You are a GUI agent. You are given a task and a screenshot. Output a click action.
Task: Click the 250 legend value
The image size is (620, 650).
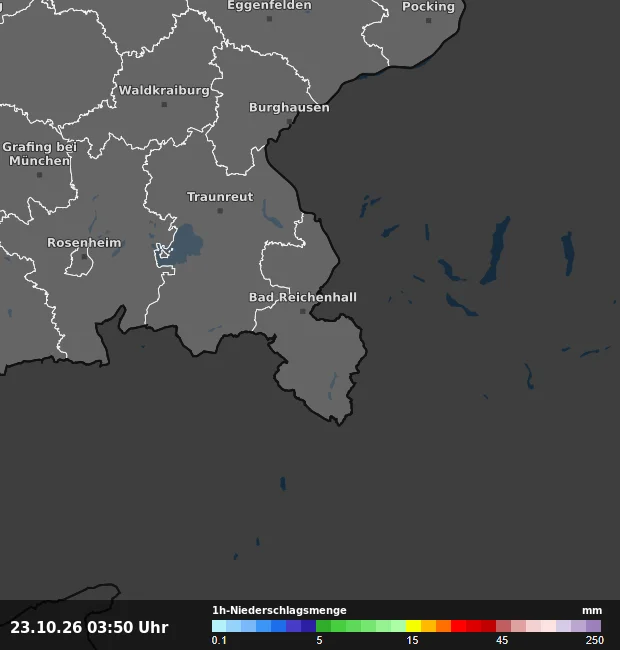(594, 640)
